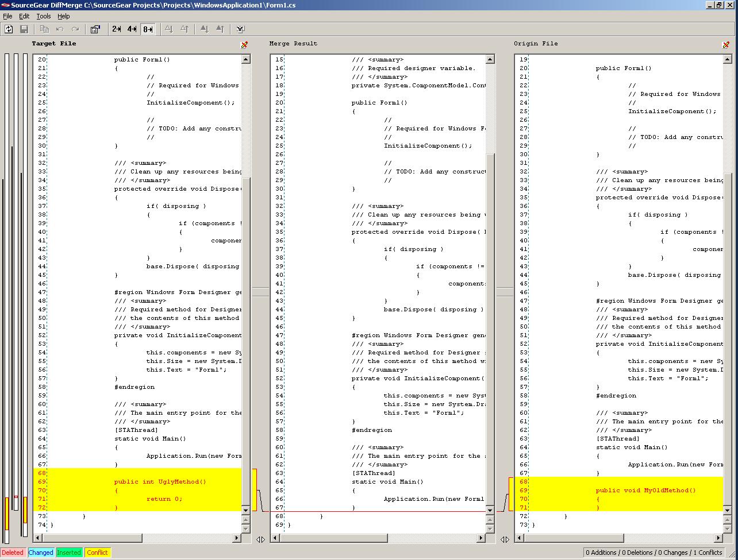The height and width of the screenshot is (560, 738).
Task: Set tab width to 4
Action: [x=132, y=29]
